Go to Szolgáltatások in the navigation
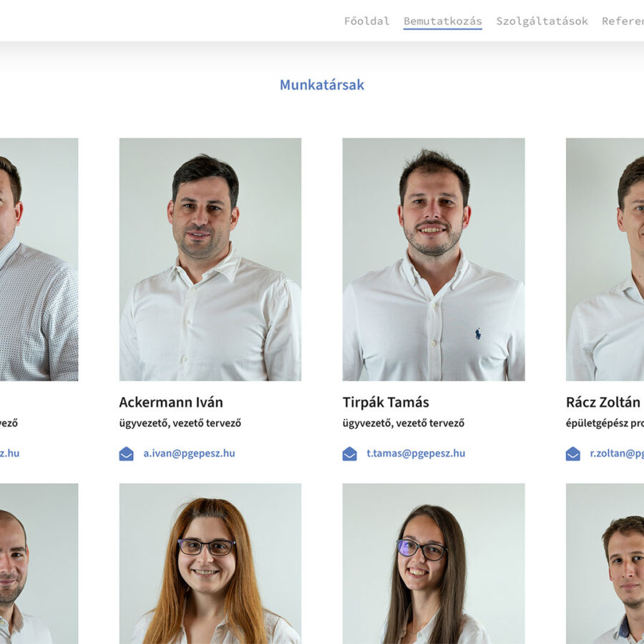644x644 pixels. 542,21
